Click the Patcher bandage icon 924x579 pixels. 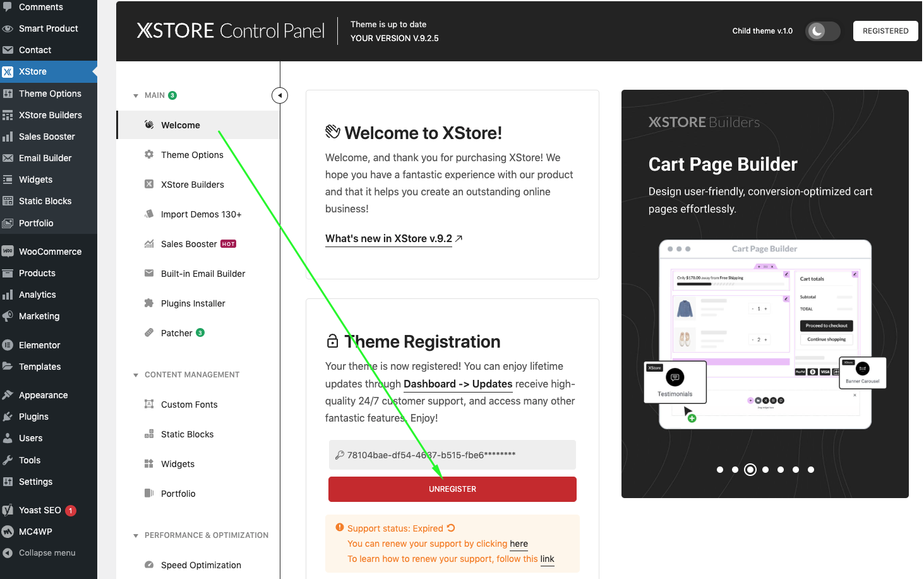(x=149, y=333)
